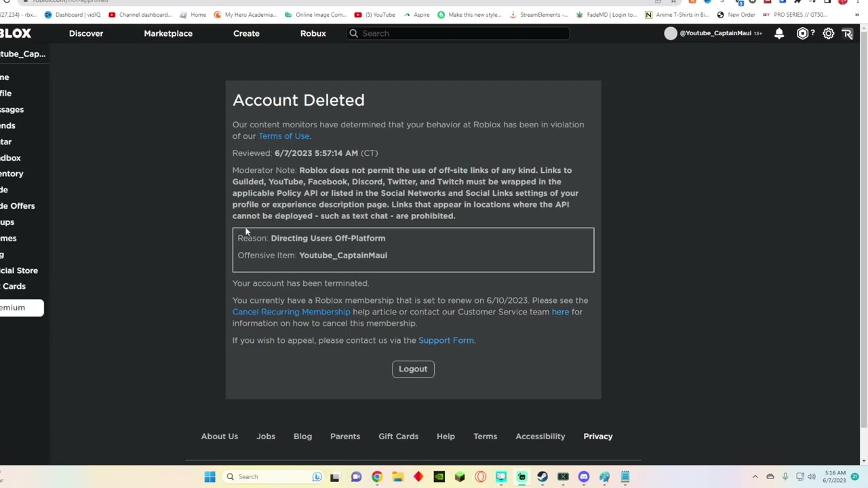Switch to Google Chrome on the taskbar
The width and height of the screenshot is (868, 488).
tap(377, 476)
